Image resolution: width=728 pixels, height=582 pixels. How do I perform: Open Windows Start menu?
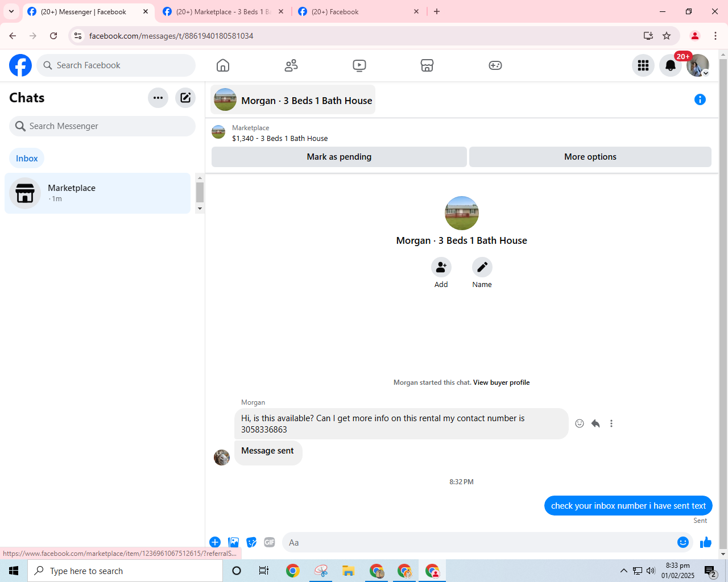point(14,571)
